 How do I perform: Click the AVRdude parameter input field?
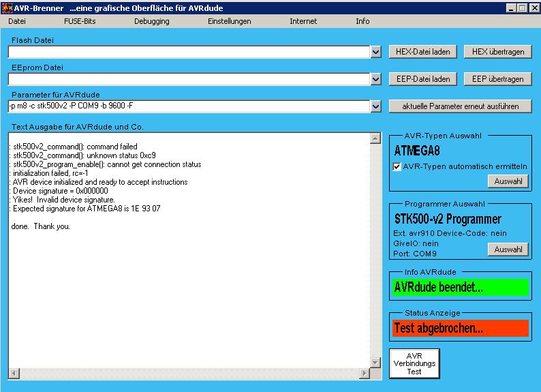click(x=189, y=106)
